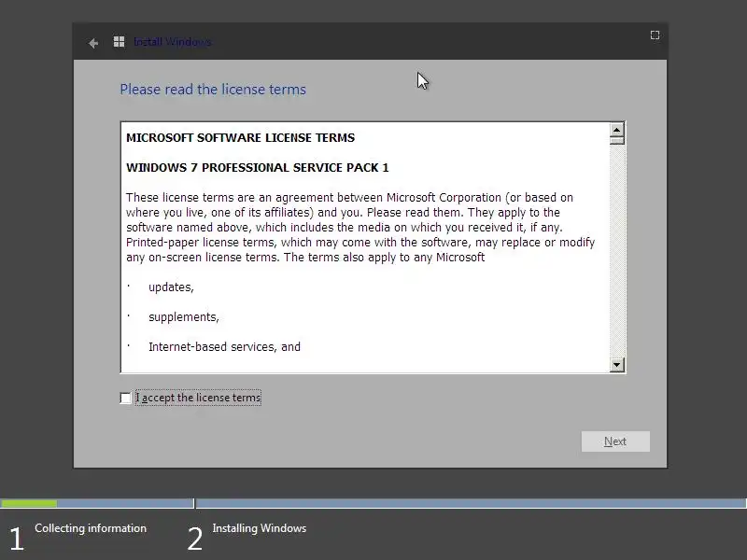Click the license scrollbar track below thumb
Screen dimensions: 747x560
(x=617, y=251)
